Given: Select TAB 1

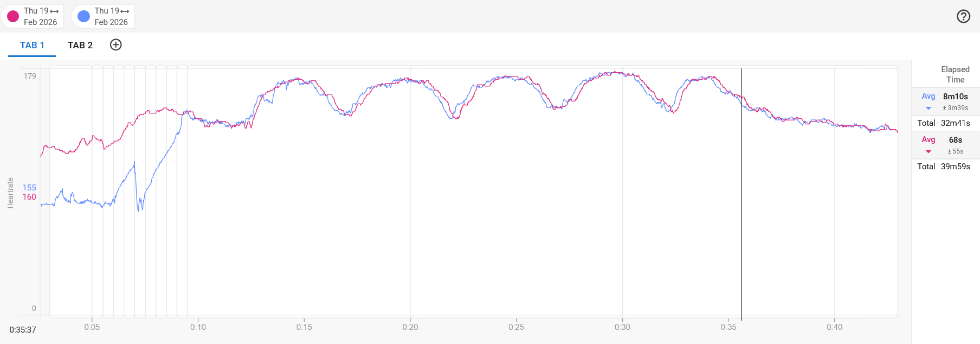Looking at the screenshot, I should 32,46.
